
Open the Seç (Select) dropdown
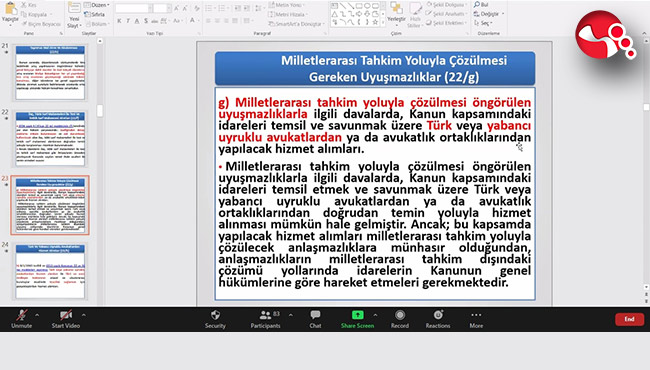(x=483, y=23)
